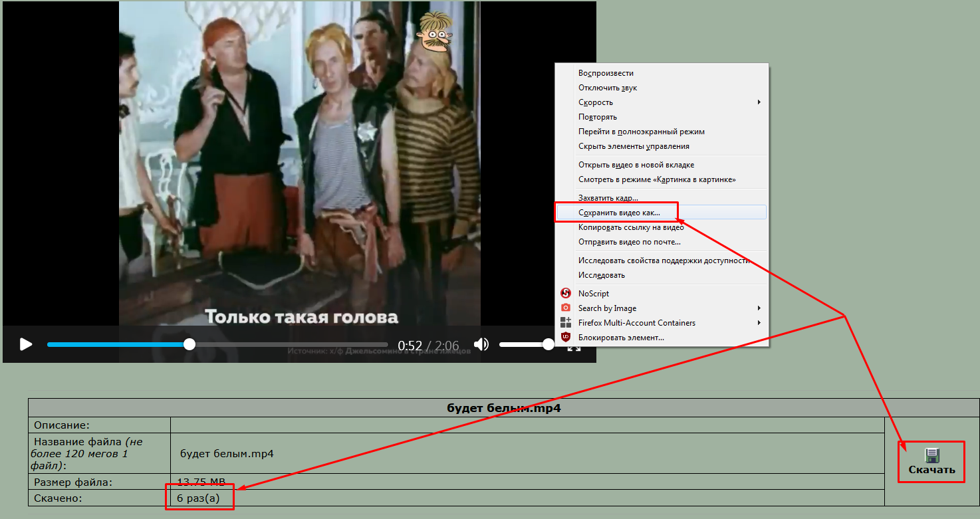Select "Повторять" in the context menu
The width and height of the screenshot is (980, 519).
(x=598, y=117)
